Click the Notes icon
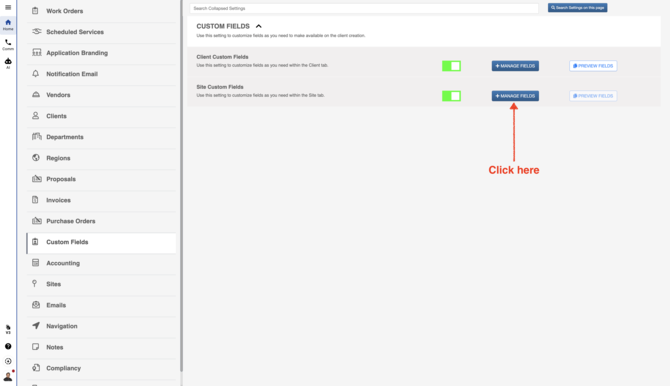The width and height of the screenshot is (670, 386). click(35, 347)
